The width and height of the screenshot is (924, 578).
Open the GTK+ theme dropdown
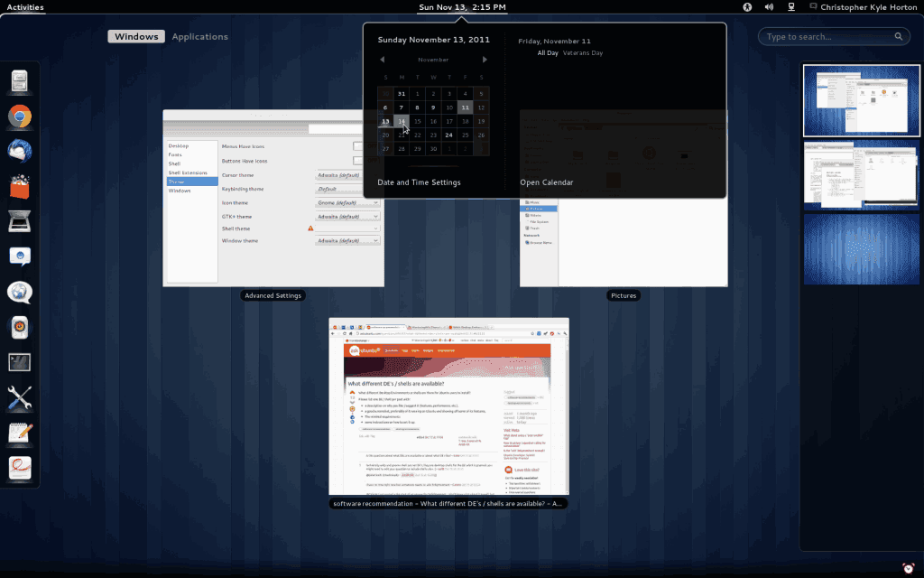pos(346,216)
